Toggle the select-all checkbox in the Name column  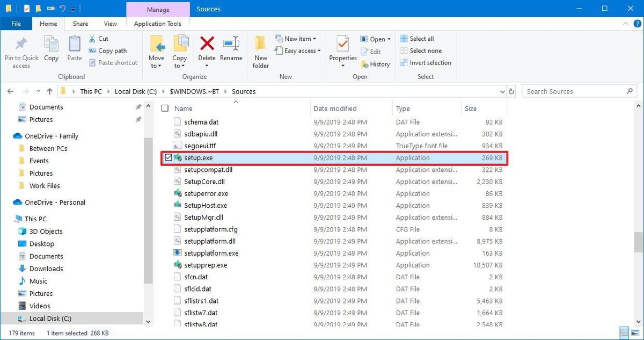(x=165, y=108)
